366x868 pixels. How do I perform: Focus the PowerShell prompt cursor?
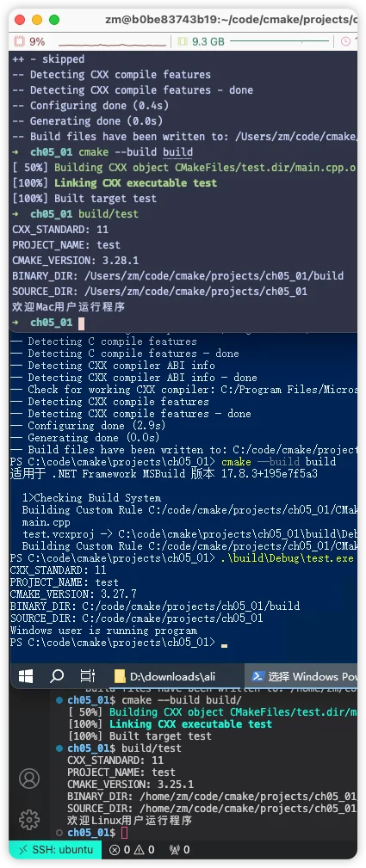pos(224,644)
